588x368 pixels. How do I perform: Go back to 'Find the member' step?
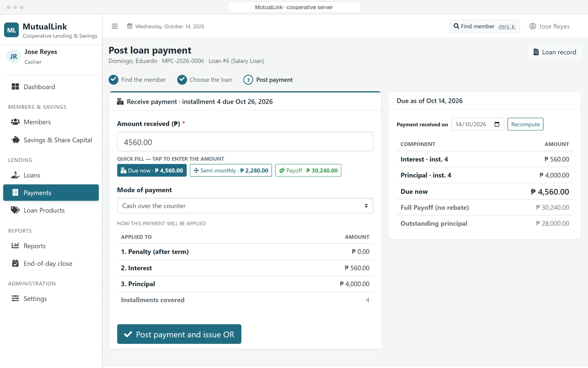click(x=137, y=80)
